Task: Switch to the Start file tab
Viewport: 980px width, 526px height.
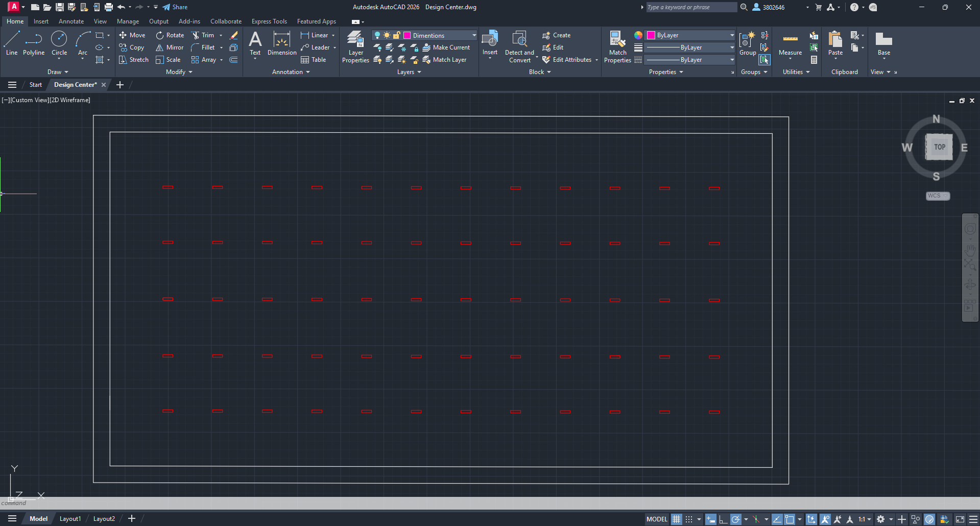Action: point(36,85)
